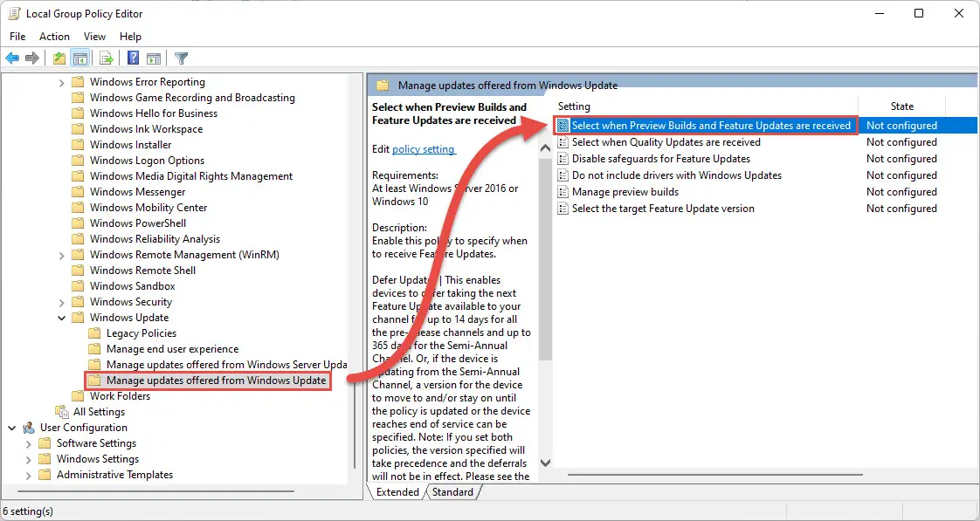980x521 pixels.
Task: Click policy icon beside Disable safeguards for Feature Updates
Action: pyautogui.click(x=562, y=159)
